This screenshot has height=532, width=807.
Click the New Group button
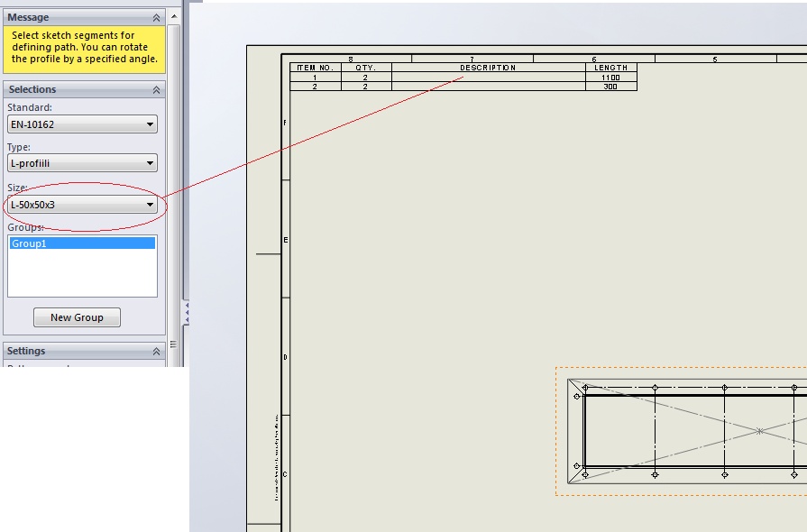(x=77, y=317)
